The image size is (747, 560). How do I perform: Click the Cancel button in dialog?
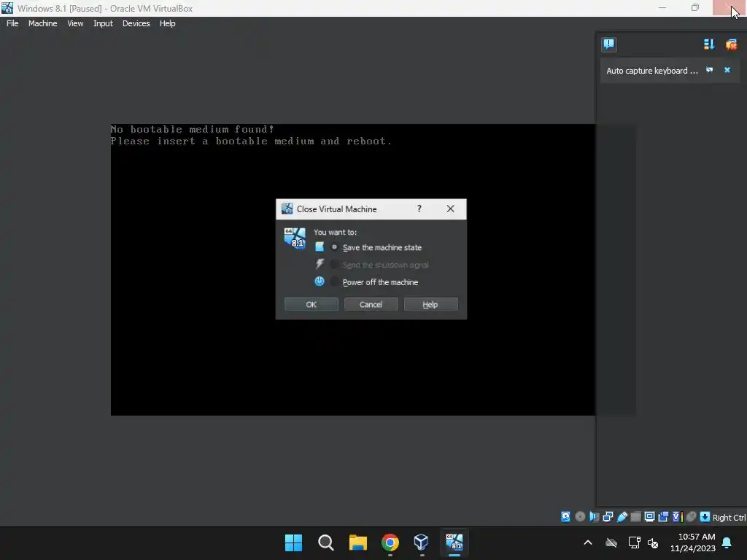pos(371,304)
